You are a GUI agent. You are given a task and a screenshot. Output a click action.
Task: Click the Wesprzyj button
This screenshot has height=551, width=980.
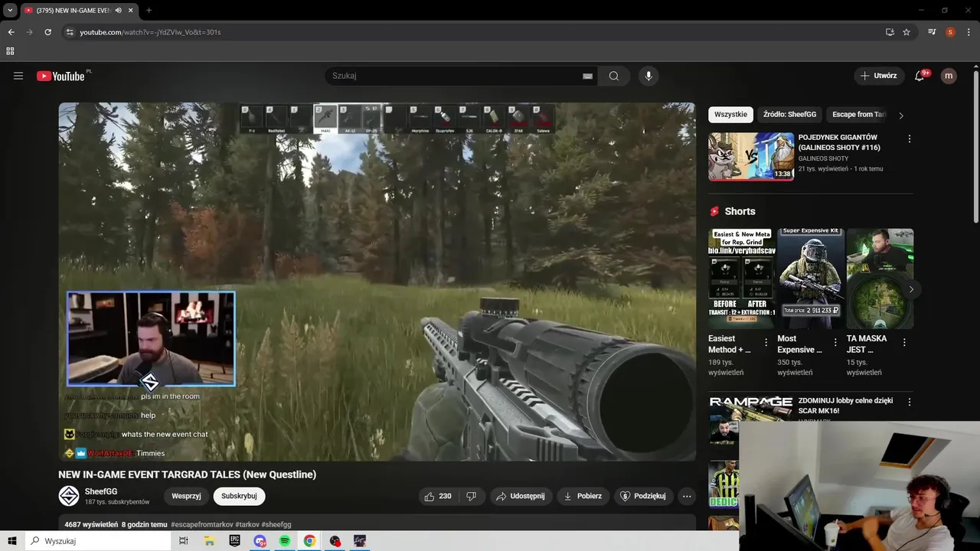[x=186, y=496]
